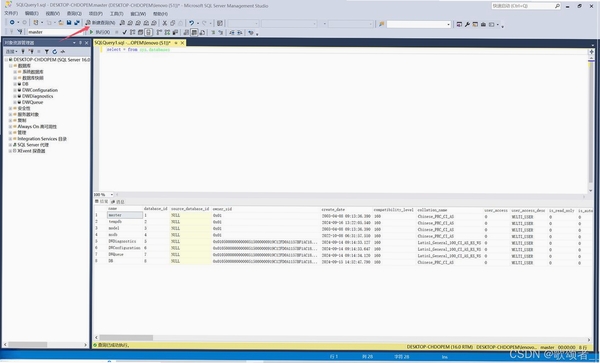Click the Navigate Backward circle-arrow icon
The width and height of the screenshot is (600, 363).
pos(12,23)
